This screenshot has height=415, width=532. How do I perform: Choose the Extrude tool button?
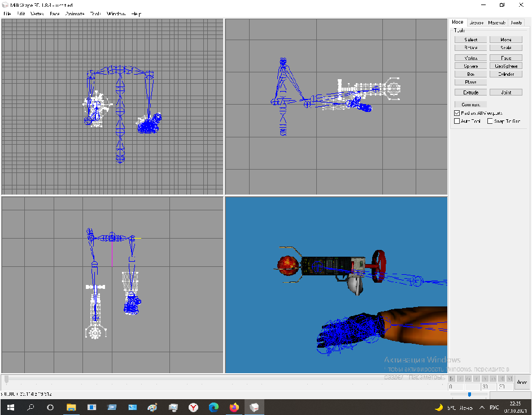(471, 92)
